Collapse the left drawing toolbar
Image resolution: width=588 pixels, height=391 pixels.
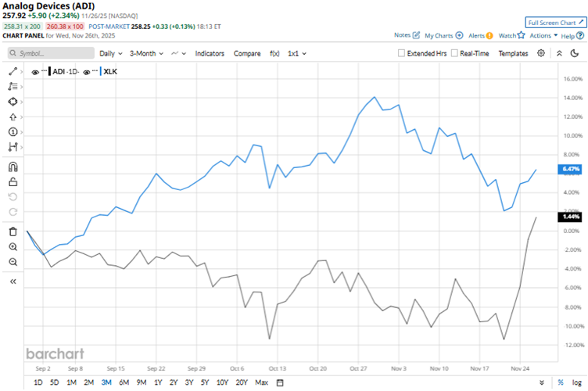click(13, 282)
